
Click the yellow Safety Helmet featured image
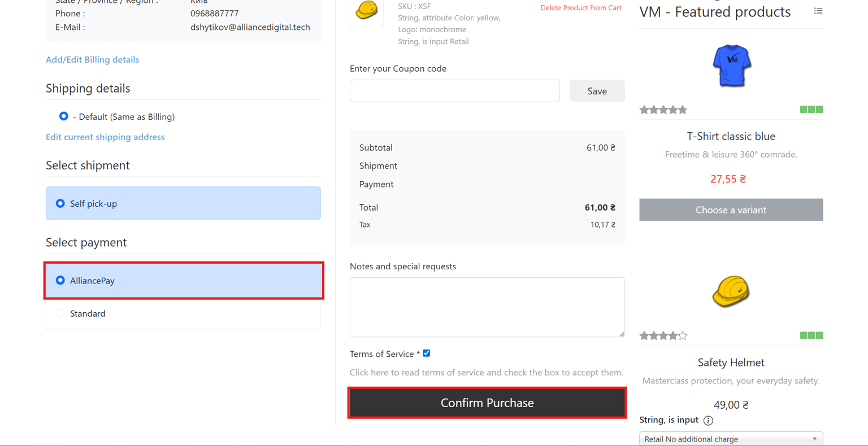[x=731, y=291]
